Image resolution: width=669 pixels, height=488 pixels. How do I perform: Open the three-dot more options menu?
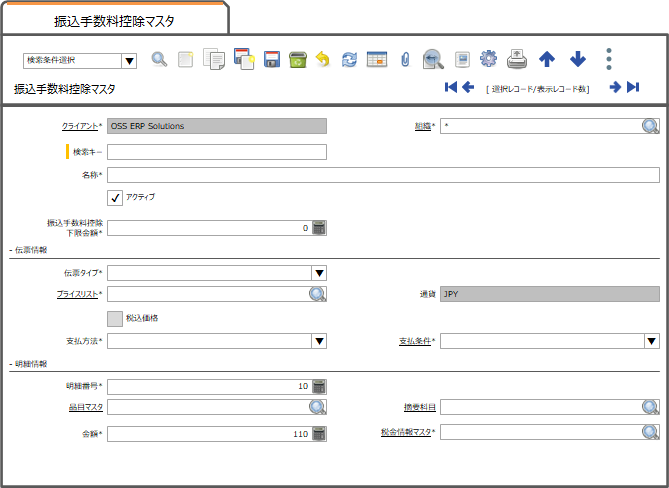pos(609,59)
